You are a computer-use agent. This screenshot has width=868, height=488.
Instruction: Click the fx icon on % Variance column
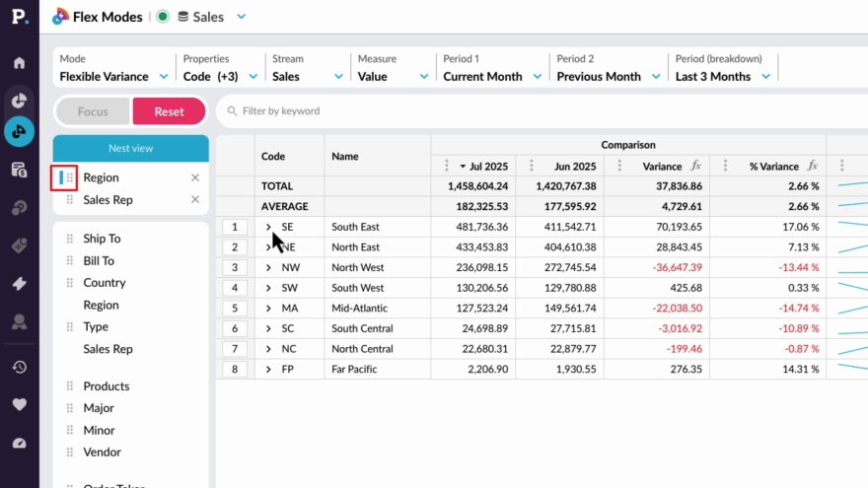point(813,166)
